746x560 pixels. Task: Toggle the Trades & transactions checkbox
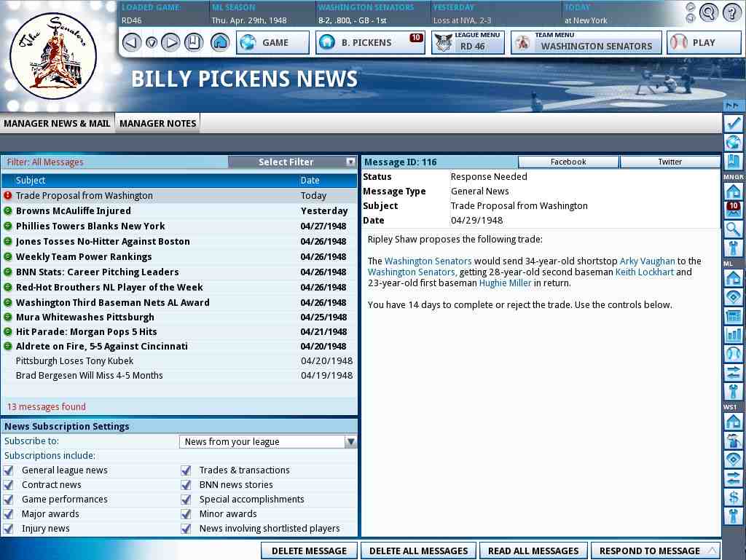[x=186, y=470]
